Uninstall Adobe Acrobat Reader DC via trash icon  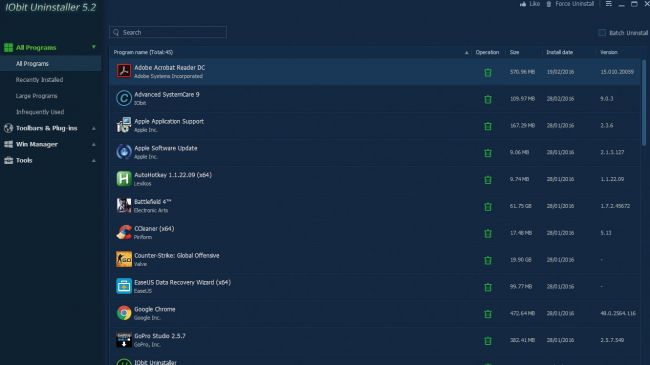(488, 72)
